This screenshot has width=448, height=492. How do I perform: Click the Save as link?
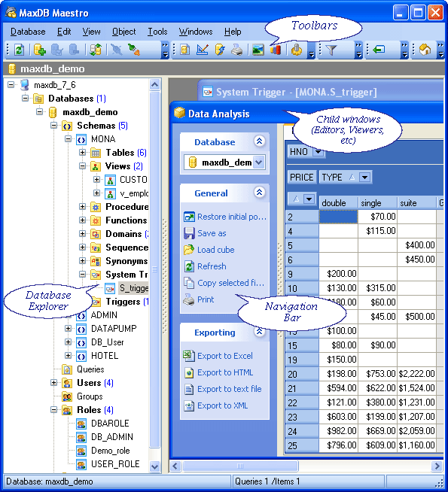212,233
